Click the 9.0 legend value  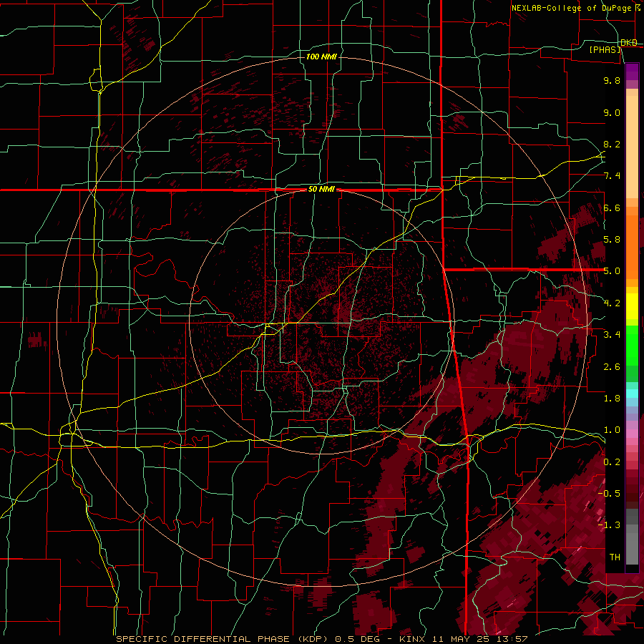pyautogui.click(x=612, y=112)
